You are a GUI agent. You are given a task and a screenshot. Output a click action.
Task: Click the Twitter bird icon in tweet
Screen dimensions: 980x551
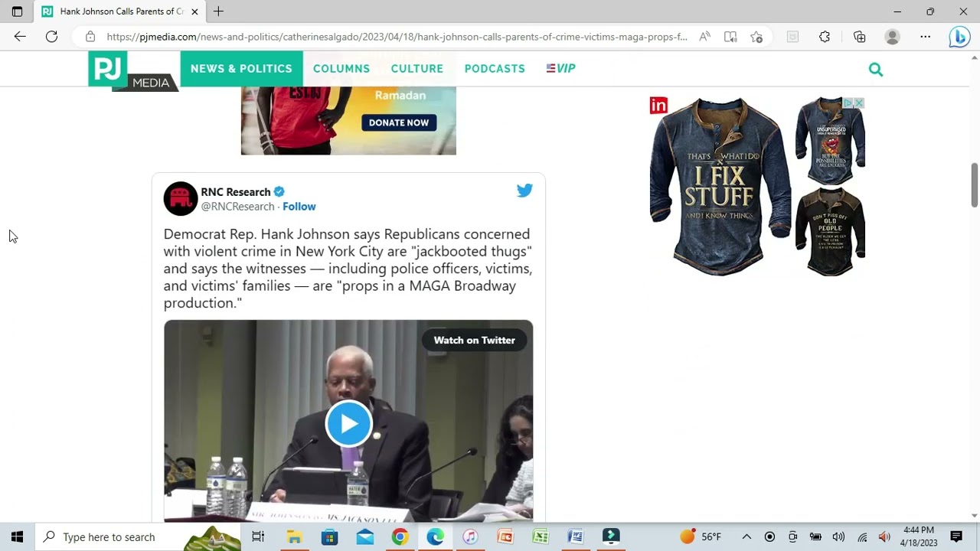click(524, 191)
